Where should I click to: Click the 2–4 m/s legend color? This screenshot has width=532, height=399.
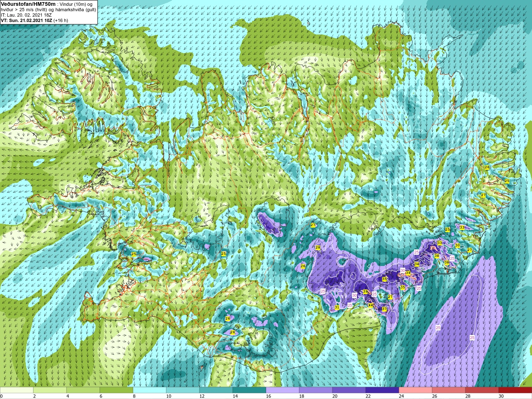point(50,390)
